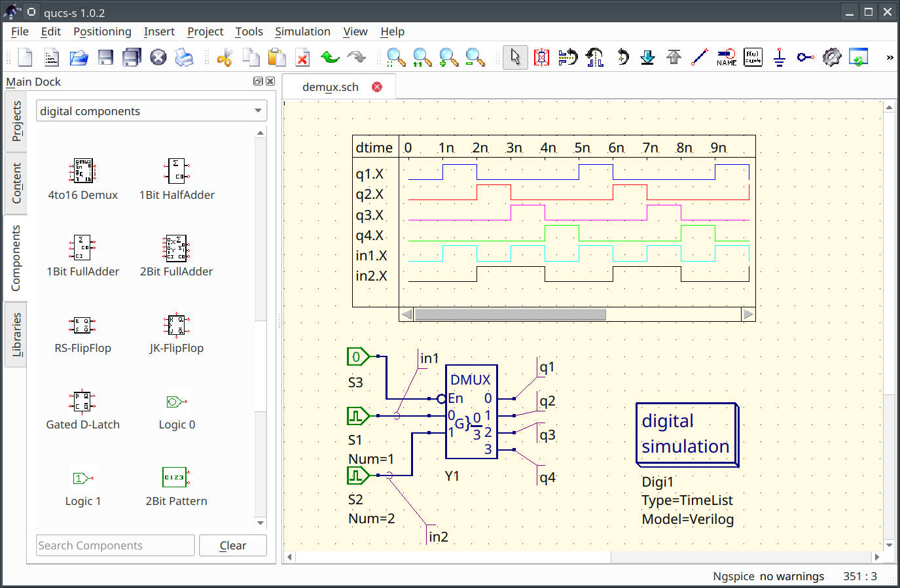Screen dimensions: 900x588
Task: Switch to the Content dock tab
Action: [16, 183]
